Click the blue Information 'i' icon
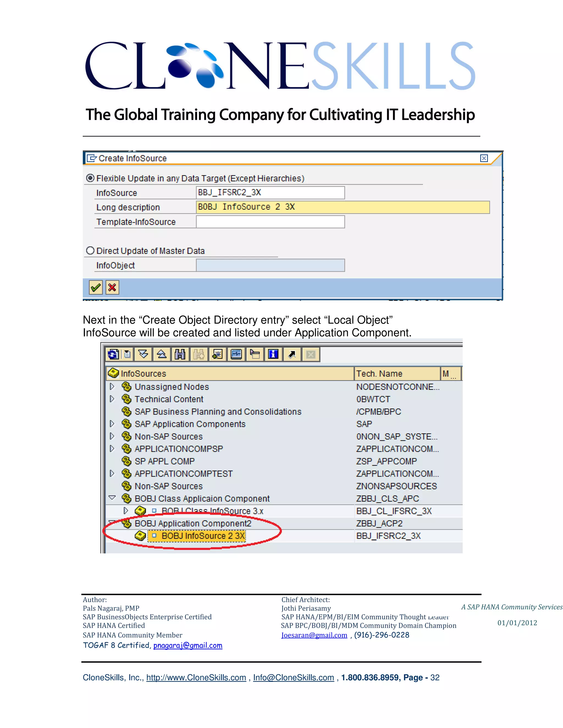Viewport: 563px width, 728px height. (x=274, y=354)
